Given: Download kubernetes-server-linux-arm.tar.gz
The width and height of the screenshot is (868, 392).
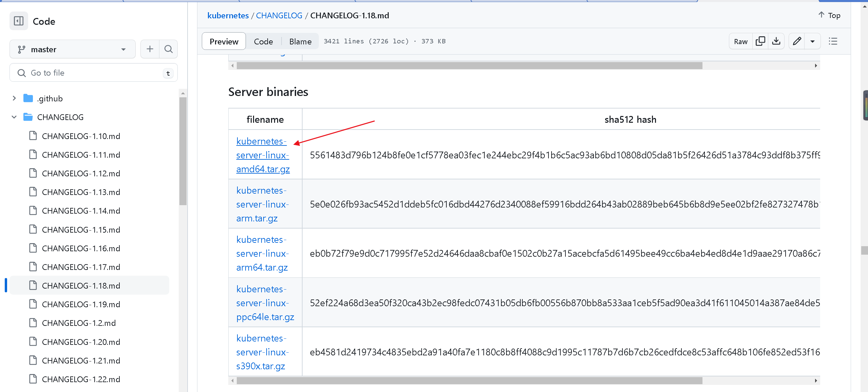Looking at the screenshot, I should coord(262,204).
